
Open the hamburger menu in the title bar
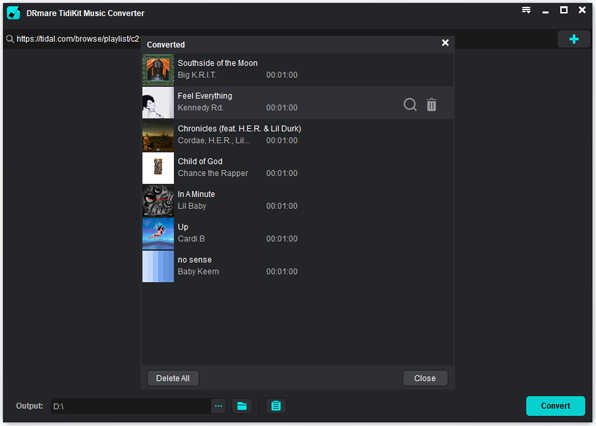526,10
